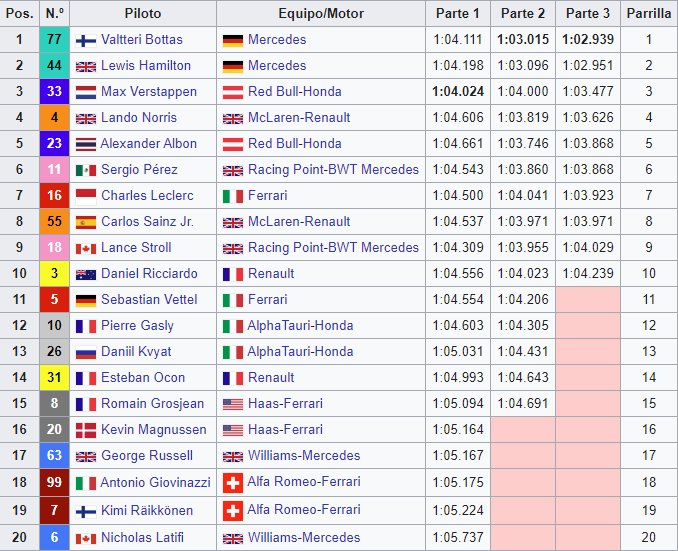Open AlphaTauri-Honda link in Gasly row

[x=300, y=325]
